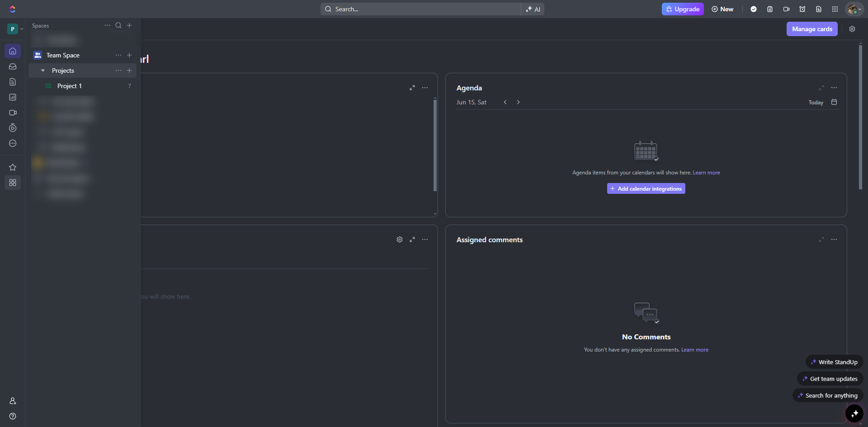The height and width of the screenshot is (427, 868).
Task: Click the Search field in the top bar
Action: click(x=421, y=9)
